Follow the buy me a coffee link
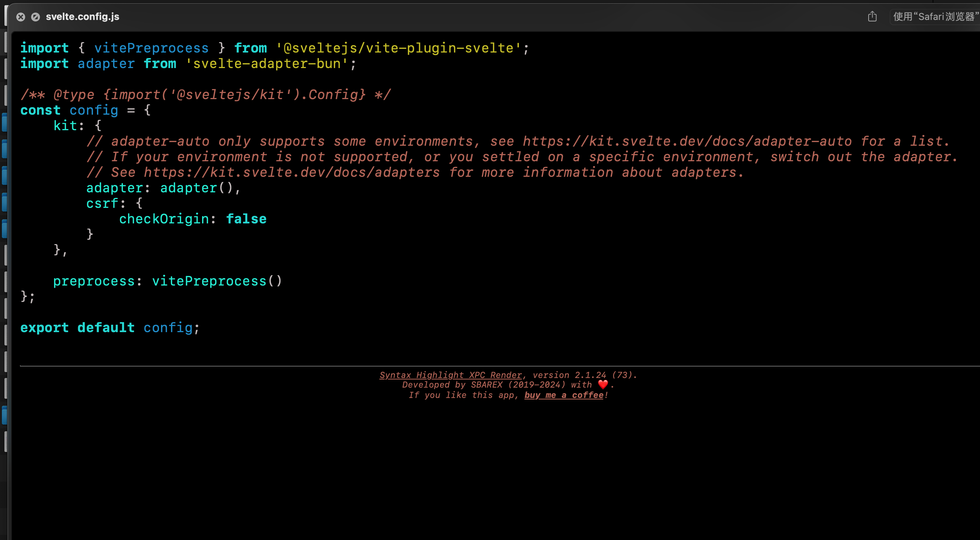 tap(564, 395)
